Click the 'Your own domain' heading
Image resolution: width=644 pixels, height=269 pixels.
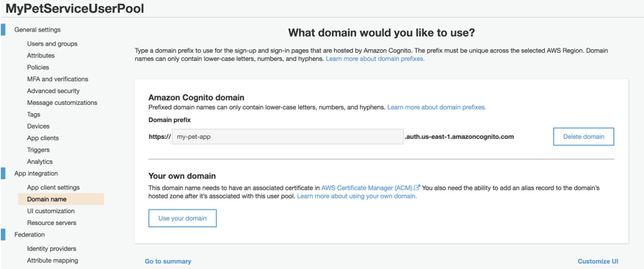pos(182,176)
